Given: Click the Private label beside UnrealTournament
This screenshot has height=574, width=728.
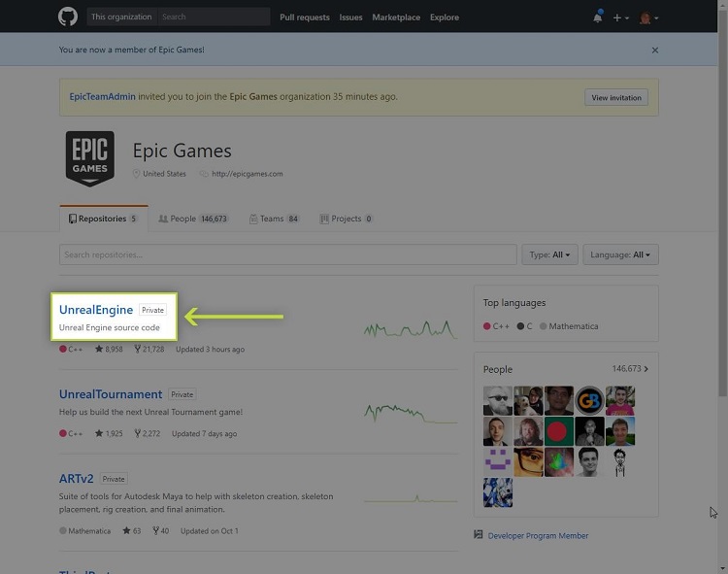Looking at the screenshot, I should 182,394.
